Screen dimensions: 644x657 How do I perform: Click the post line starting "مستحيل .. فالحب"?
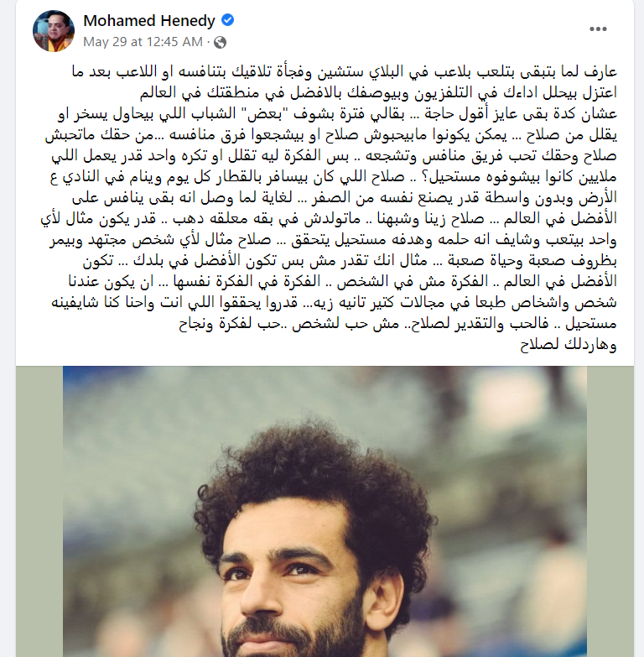(x=397, y=324)
